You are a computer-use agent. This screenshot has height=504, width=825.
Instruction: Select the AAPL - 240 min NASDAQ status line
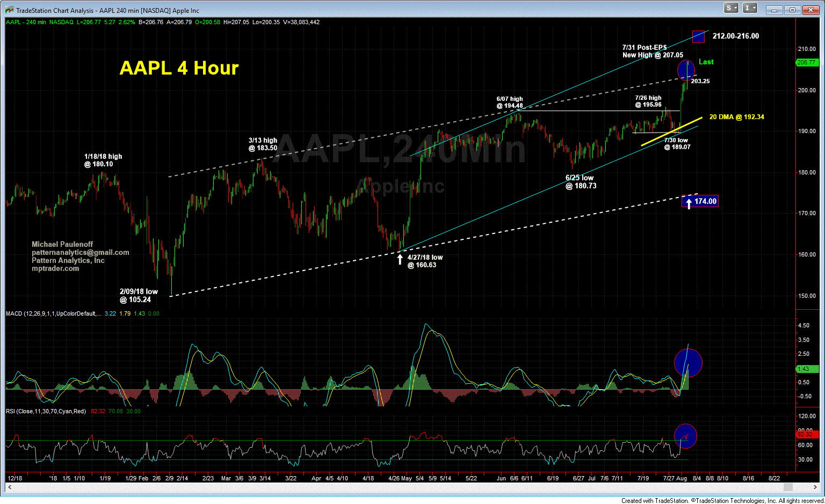163,22
